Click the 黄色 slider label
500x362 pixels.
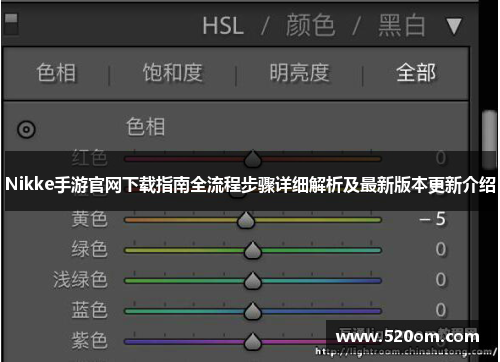tap(89, 219)
